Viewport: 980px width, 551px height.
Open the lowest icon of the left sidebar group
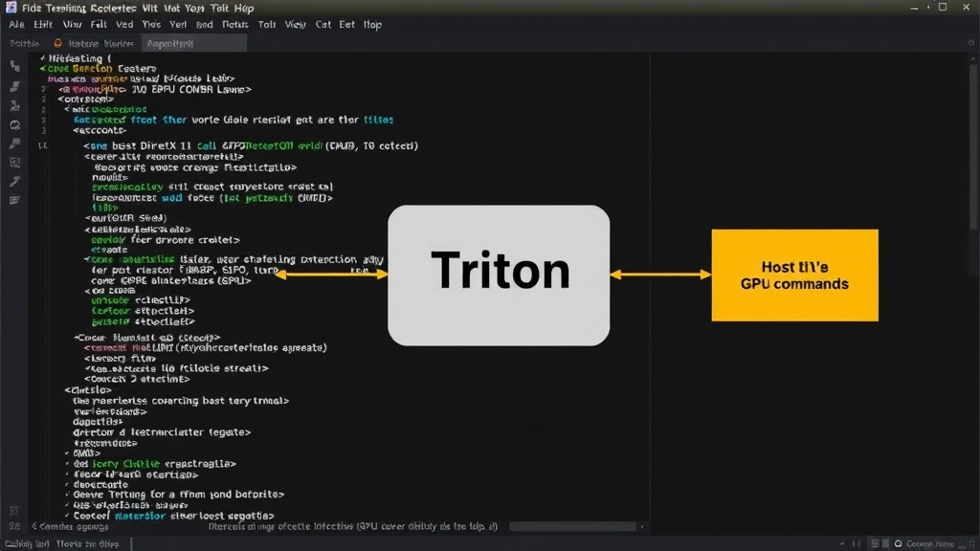(15, 201)
